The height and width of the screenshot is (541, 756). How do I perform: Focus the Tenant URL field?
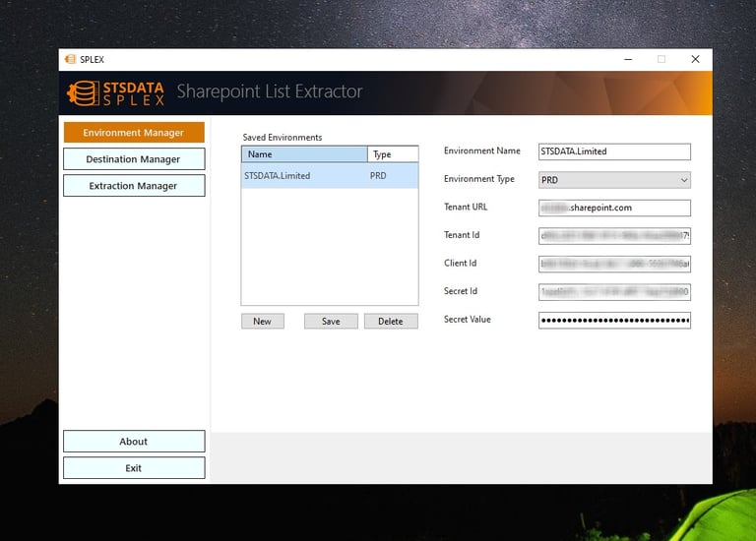tap(614, 209)
